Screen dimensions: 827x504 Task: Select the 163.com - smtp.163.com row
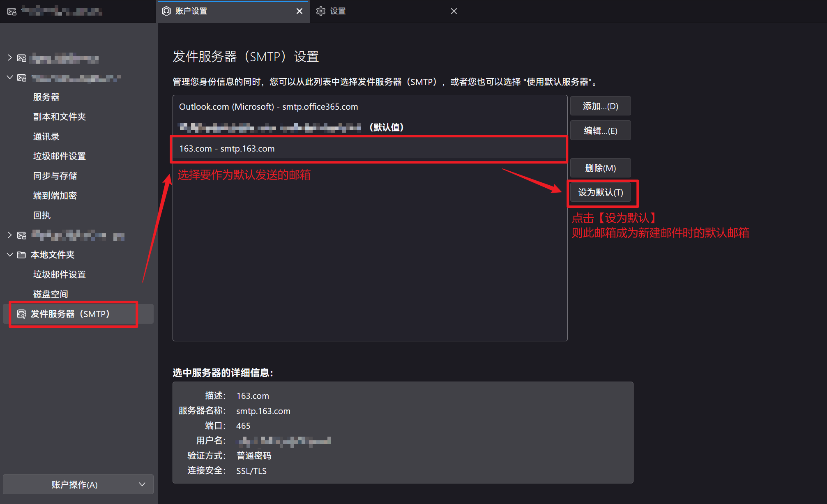click(x=370, y=149)
